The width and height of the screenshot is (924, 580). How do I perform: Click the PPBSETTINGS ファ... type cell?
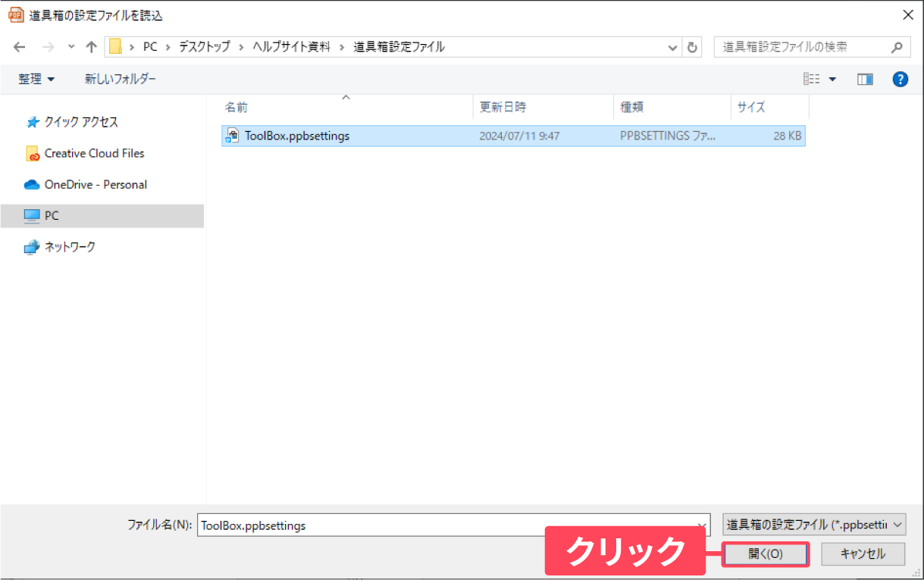667,136
